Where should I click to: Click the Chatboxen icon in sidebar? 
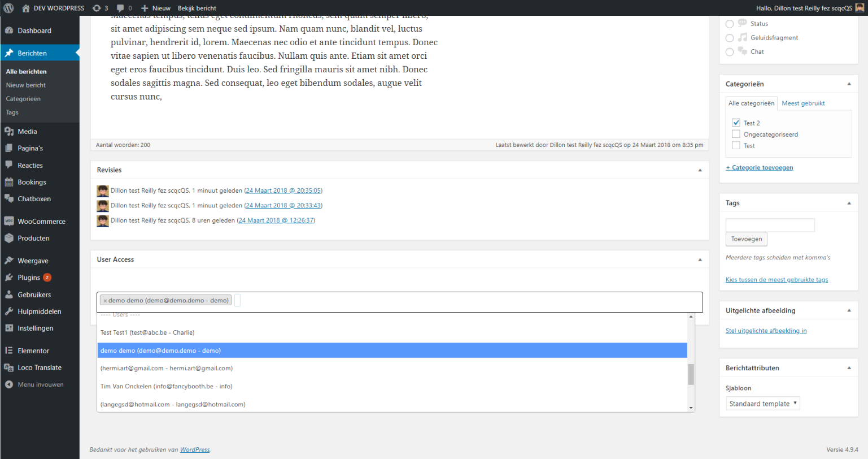(9, 199)
